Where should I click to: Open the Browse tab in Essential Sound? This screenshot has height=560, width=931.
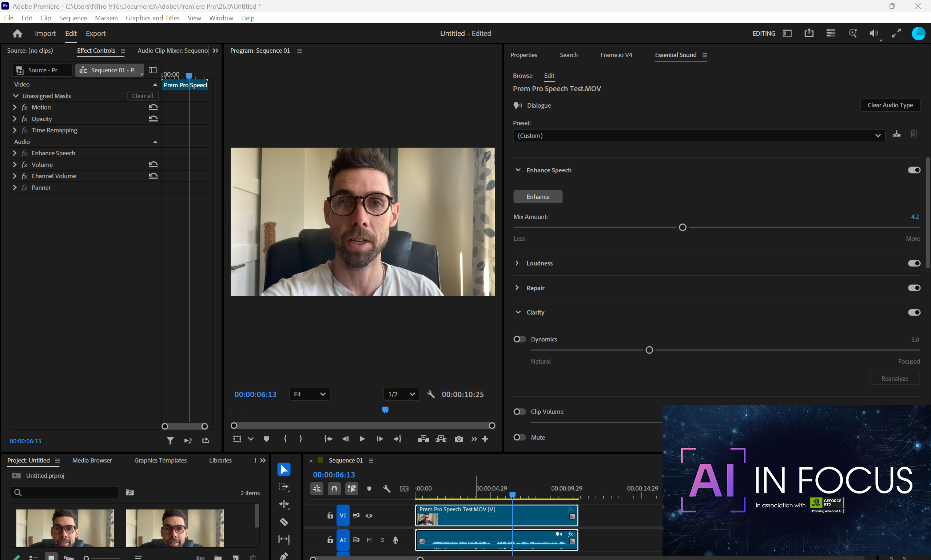coord(523,76)
